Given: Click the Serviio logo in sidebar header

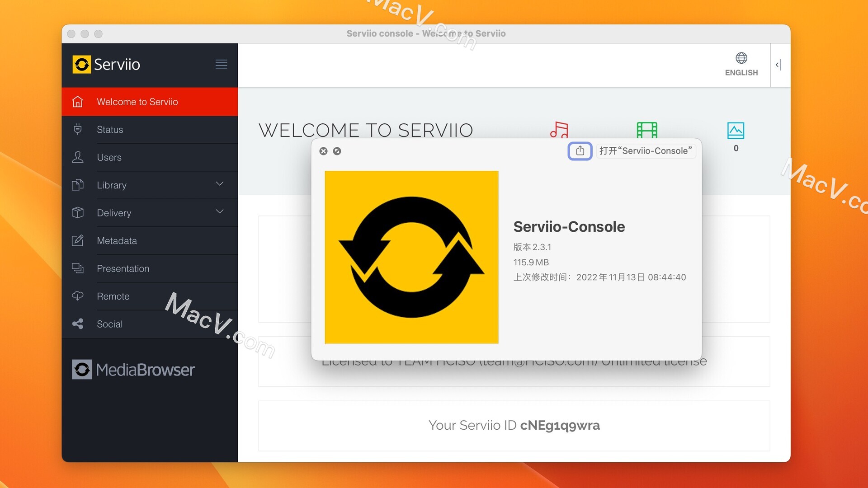Looking at the screenshot, I should point(106,64).
